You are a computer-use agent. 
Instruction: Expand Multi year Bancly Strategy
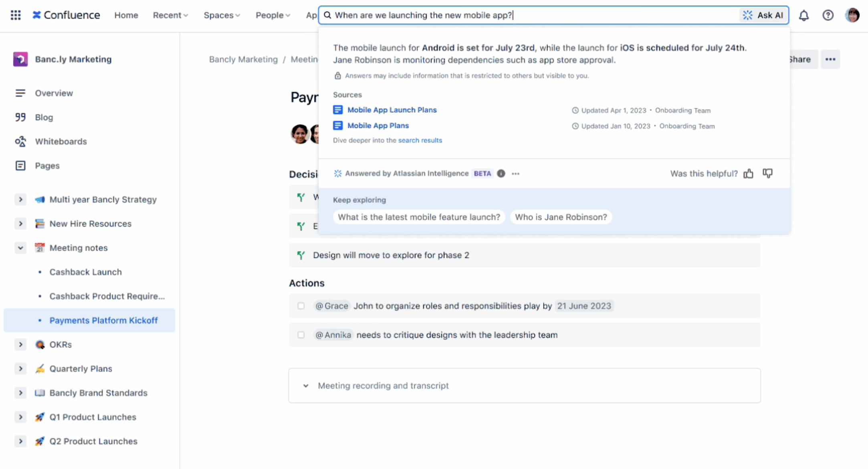(x=20, y=200)
